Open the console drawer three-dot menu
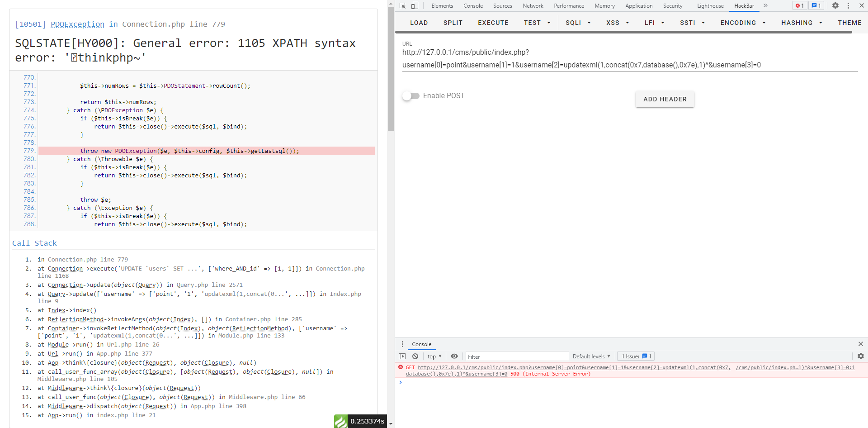The width and height of the screenshot is (868, 428). [x=403, y=344]
